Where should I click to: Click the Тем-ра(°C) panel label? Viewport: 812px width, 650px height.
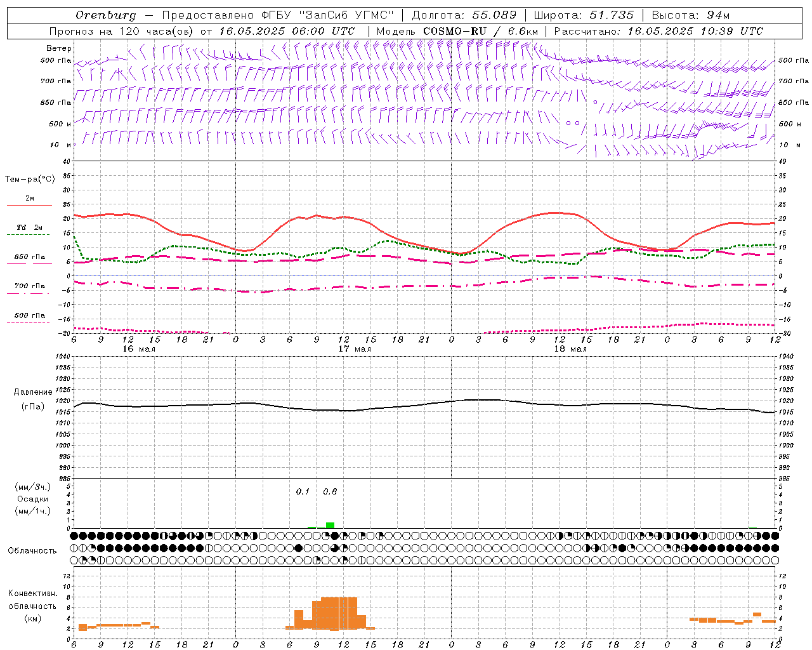click(x=30, y=179)
